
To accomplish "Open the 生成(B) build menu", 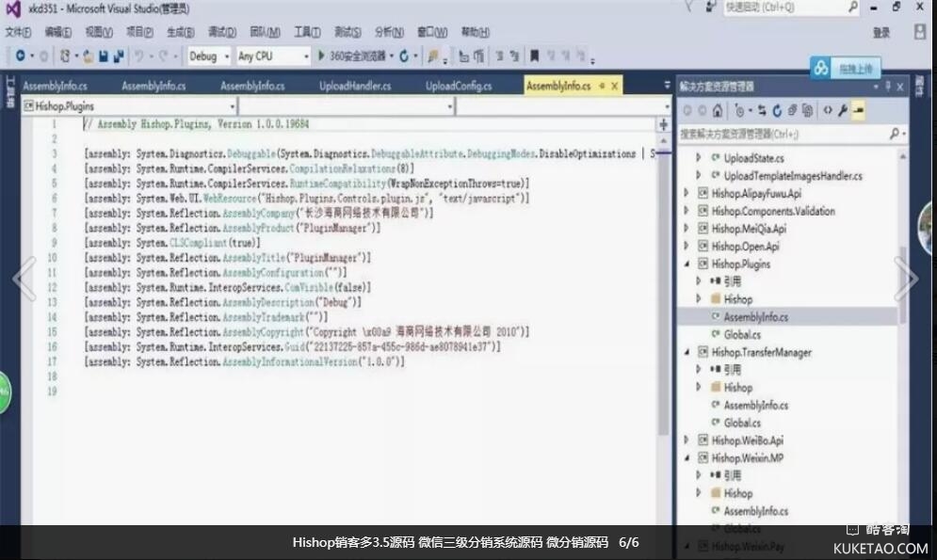I will [x=180, y=32].
